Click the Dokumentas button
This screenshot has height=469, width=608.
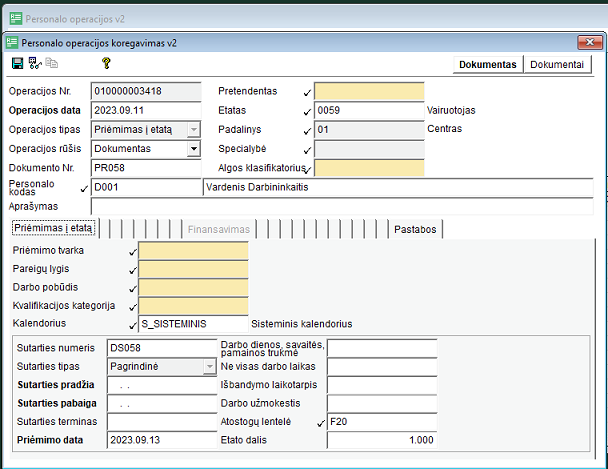(487, 65)
